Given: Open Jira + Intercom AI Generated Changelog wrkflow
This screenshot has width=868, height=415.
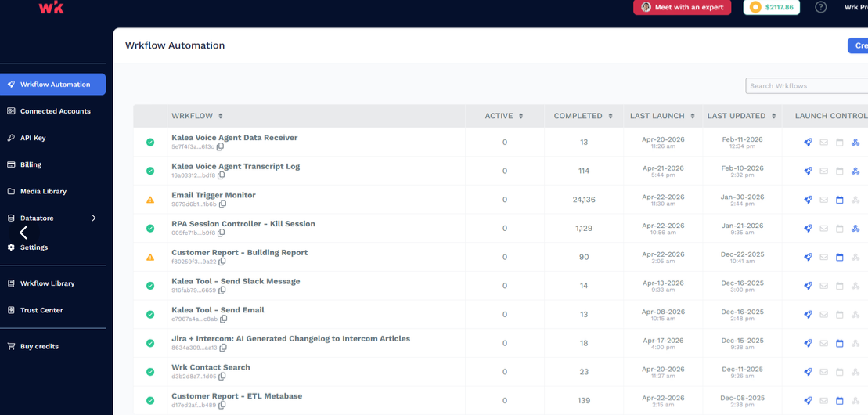Looking at the screenshot, I should click(290, 338).
